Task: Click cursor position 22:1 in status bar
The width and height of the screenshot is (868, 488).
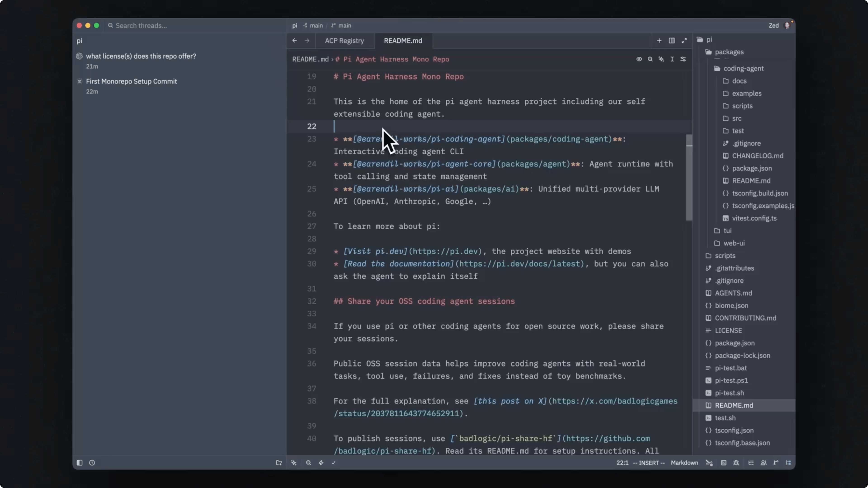Action: [622, 463]
